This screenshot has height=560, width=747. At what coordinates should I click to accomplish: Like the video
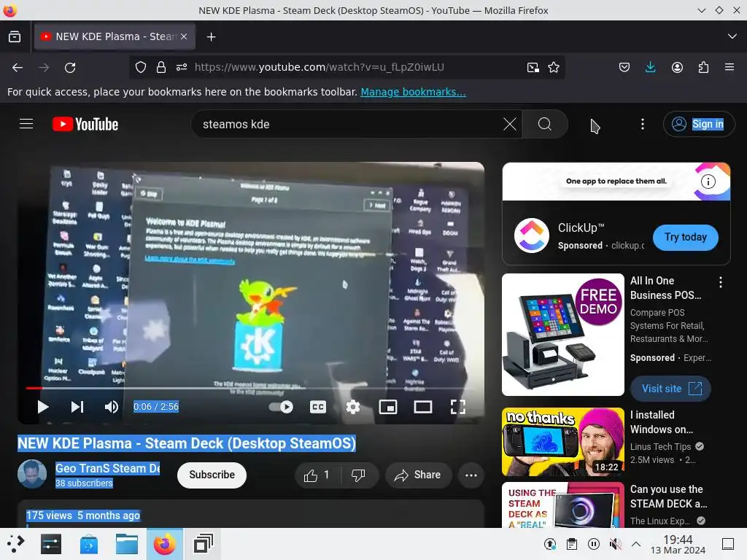[x=317, y=475]
